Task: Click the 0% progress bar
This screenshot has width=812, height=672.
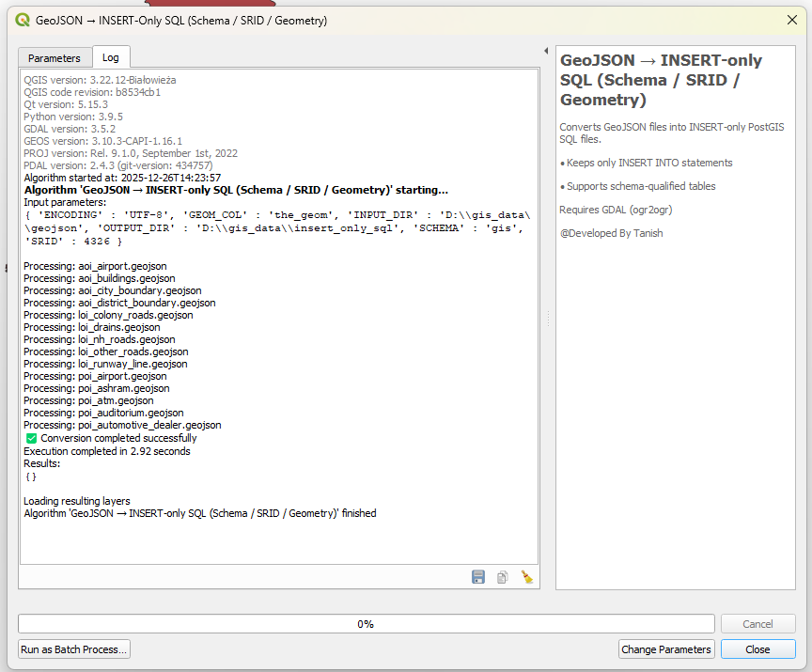Action: (367, 624)
